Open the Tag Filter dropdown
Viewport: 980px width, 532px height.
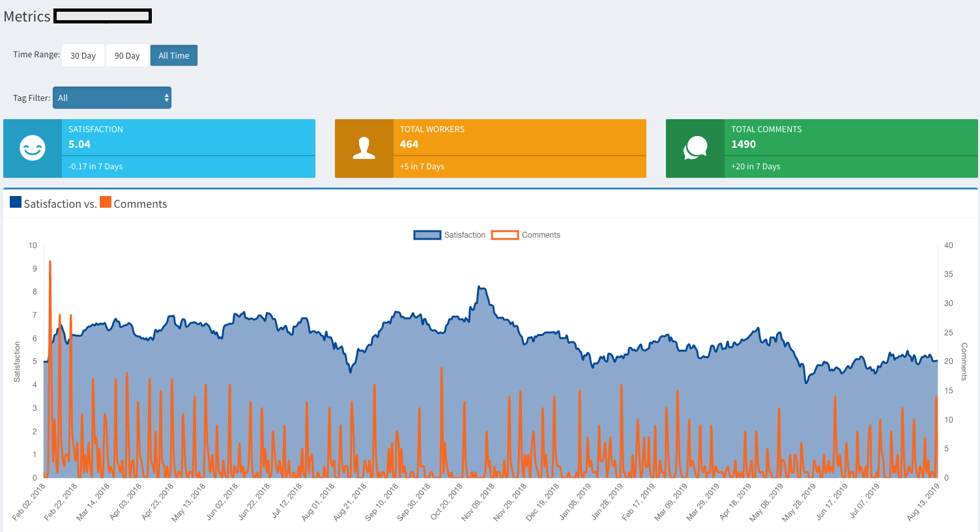click(112, 98)
